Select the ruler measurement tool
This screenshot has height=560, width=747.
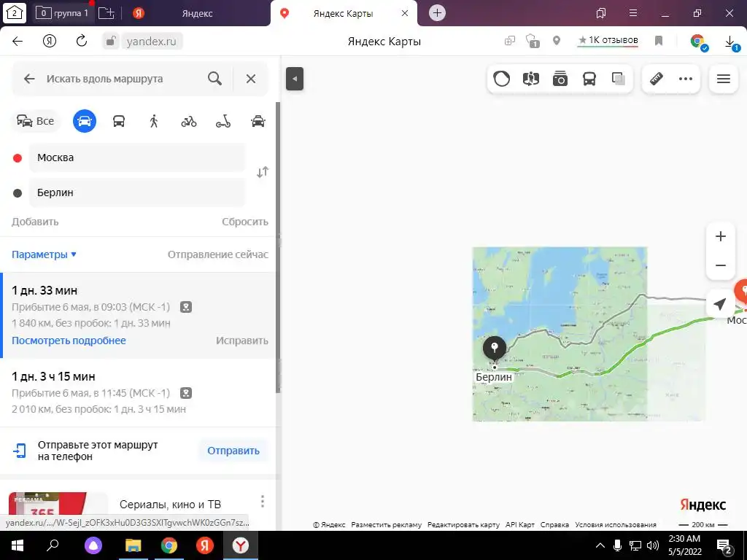click(657, 79)
